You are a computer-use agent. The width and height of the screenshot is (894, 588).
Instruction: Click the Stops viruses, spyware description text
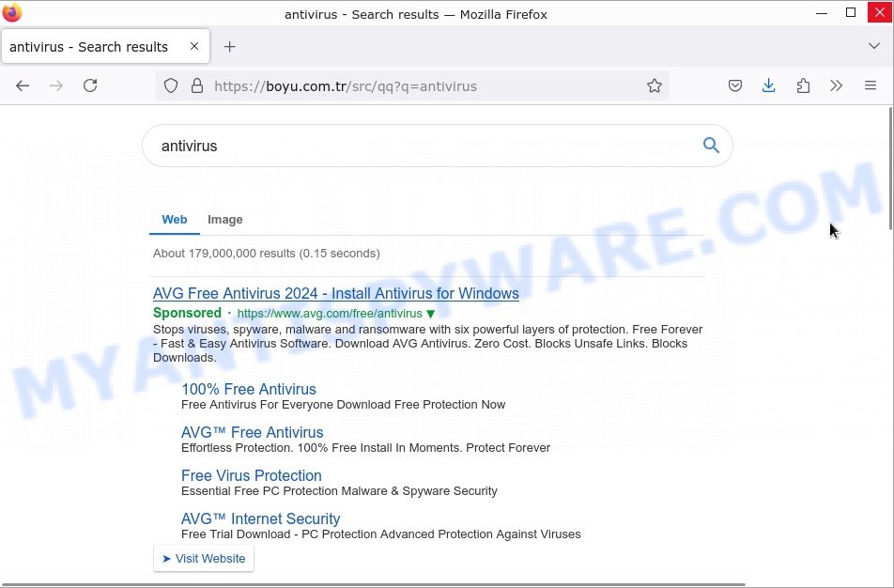[x=427, y=344]
